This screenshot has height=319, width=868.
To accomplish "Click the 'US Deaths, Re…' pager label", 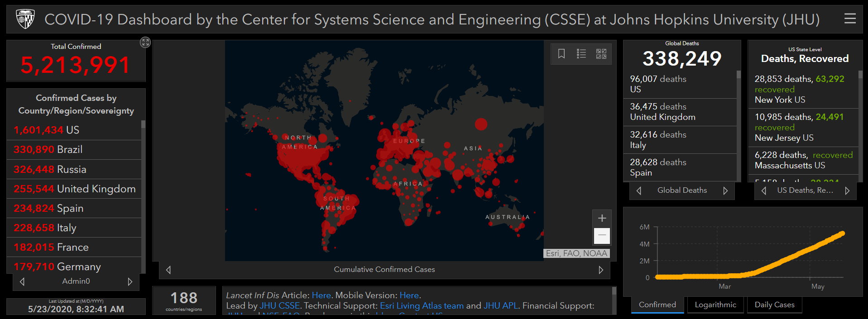I will pyautogui.click(x=805, y=190).
